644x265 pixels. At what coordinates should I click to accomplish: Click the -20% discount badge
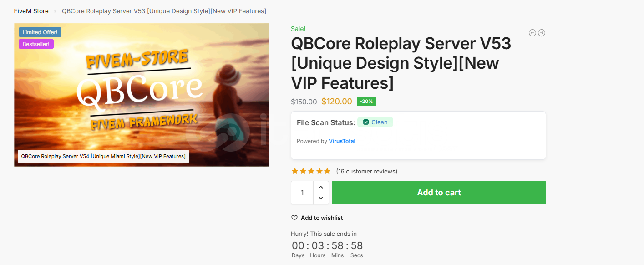click(x=366, y=101)
